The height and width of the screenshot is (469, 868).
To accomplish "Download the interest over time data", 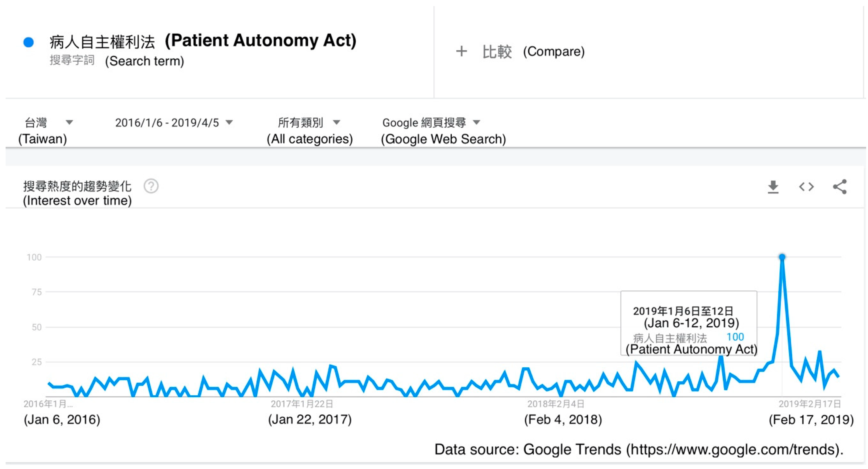I will [x=773, y=187].
